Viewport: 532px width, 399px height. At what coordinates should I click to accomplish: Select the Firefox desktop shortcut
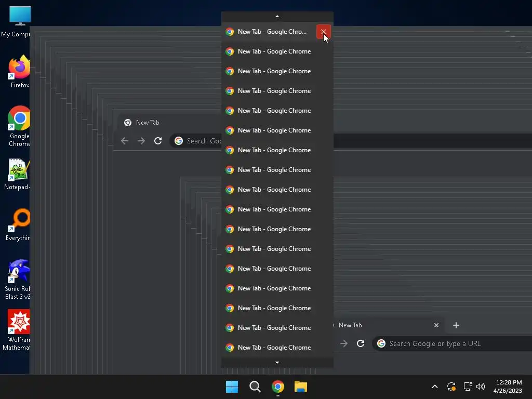pos(19,72)
